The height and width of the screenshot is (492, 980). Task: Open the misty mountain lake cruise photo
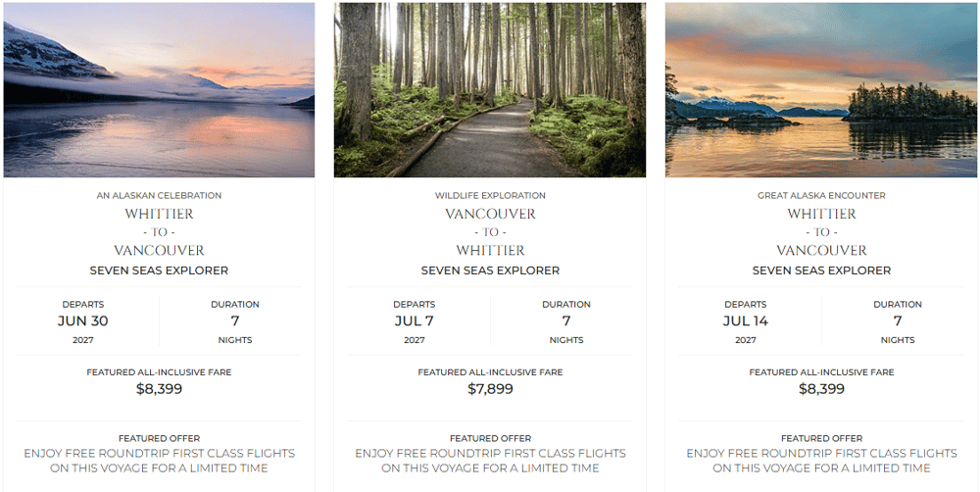tap(159, 90)
